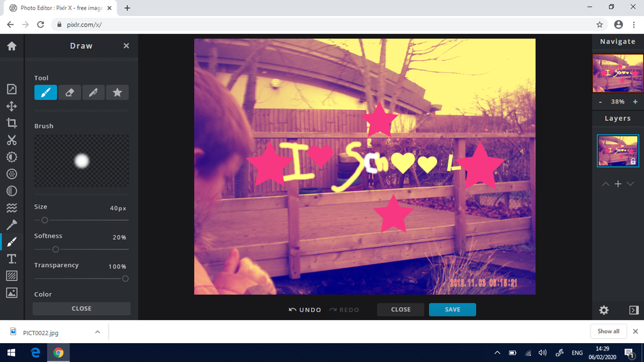Click the brush Size slider handle
Viewport: 644px width, 362px height.
click(x=45, y=220)
